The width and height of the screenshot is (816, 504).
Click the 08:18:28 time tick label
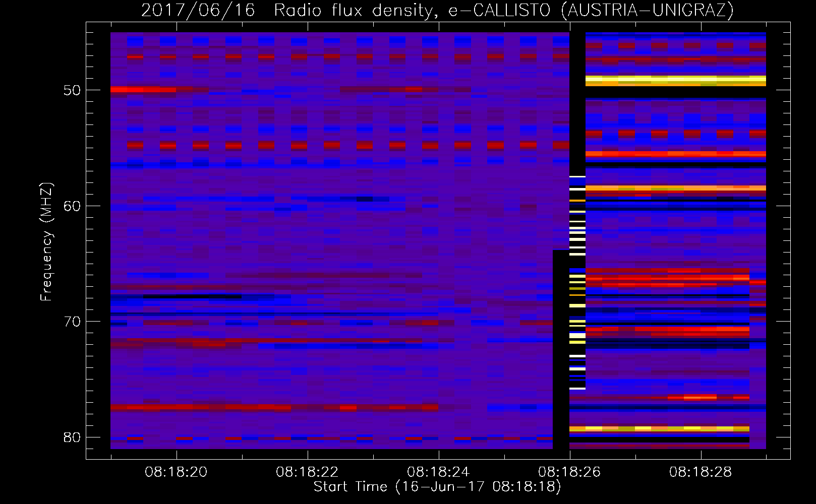[701, 472]
